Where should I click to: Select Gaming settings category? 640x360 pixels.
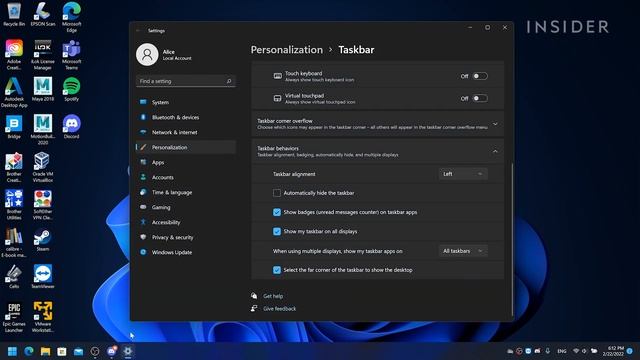point(186,207)
